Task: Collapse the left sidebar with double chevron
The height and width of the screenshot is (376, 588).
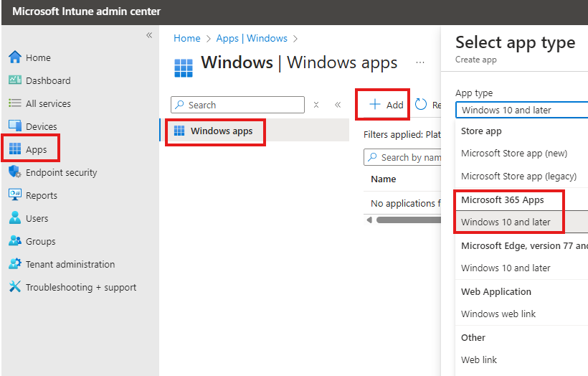Action: click(149, 35)
